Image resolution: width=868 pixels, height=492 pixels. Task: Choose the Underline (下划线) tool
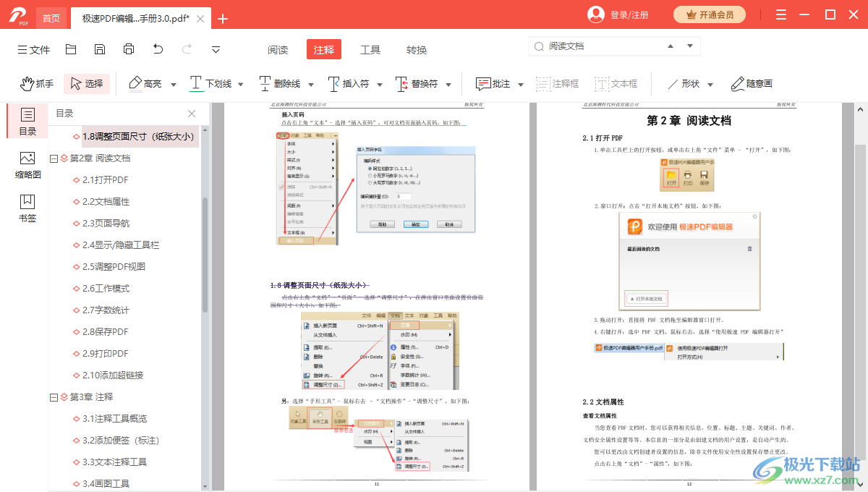pyautogui.click(x=211, y=84)
